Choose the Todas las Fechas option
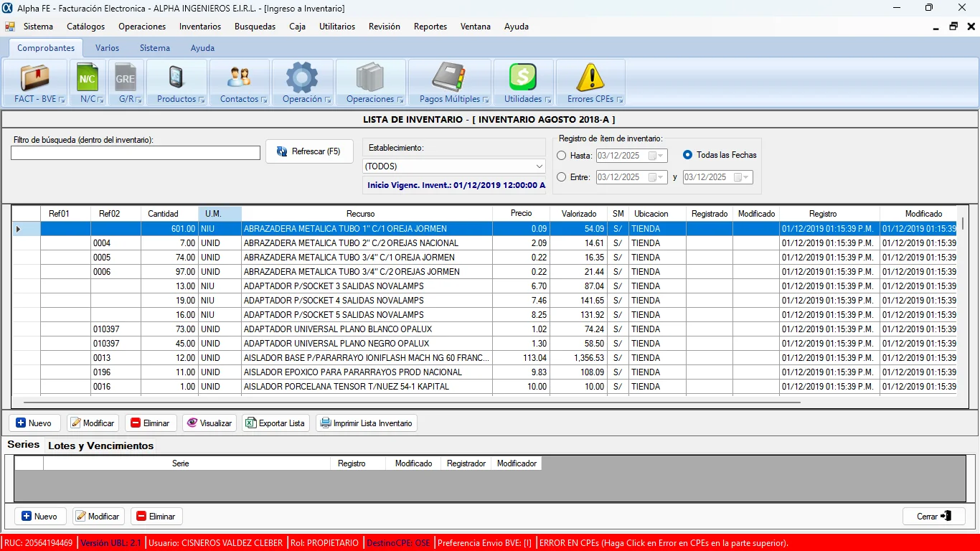Image resolution: width=980 pixels, height=551 pixels. [687, 155]
